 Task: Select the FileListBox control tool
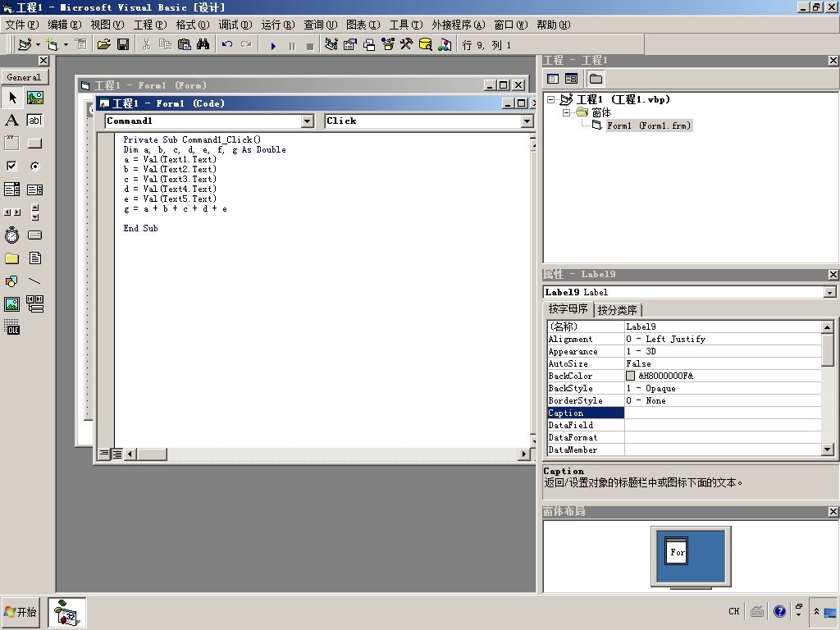[x=34, y=258]
